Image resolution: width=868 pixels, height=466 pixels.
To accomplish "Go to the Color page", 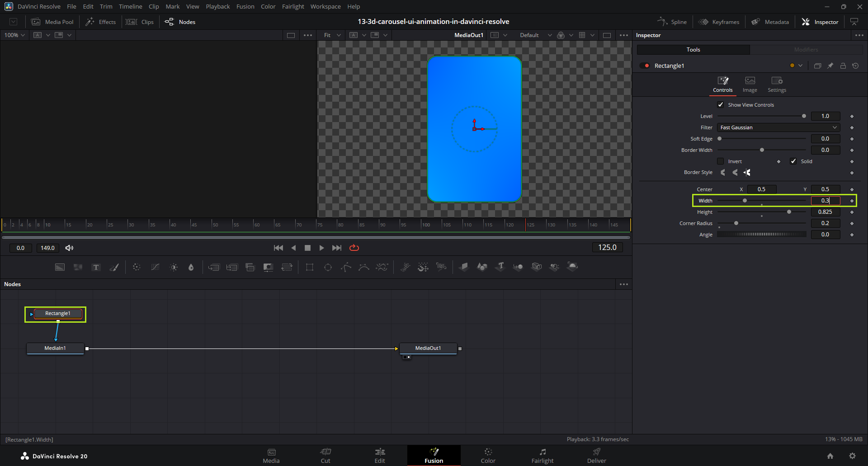I will click(x=488, y=455).
